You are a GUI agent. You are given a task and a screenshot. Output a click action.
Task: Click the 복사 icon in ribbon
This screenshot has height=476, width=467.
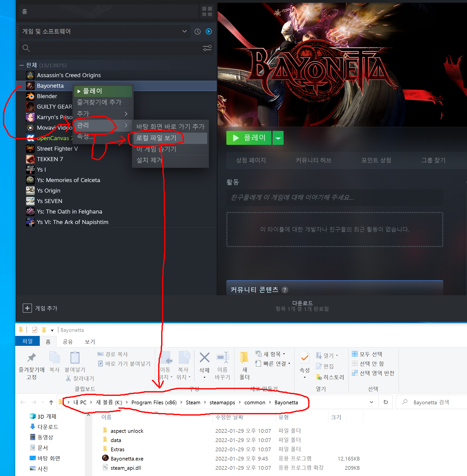tap(54, 358)
